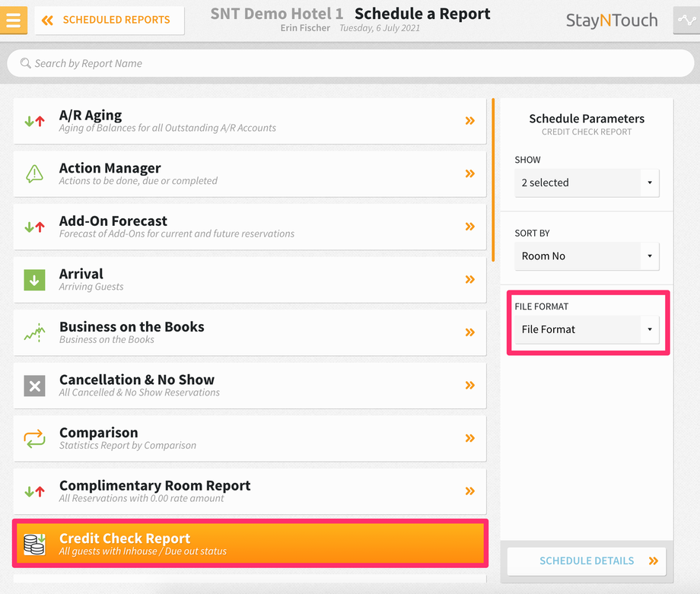Select the Comparison report title
Screen dimensions: 700x594
[98, 433]
